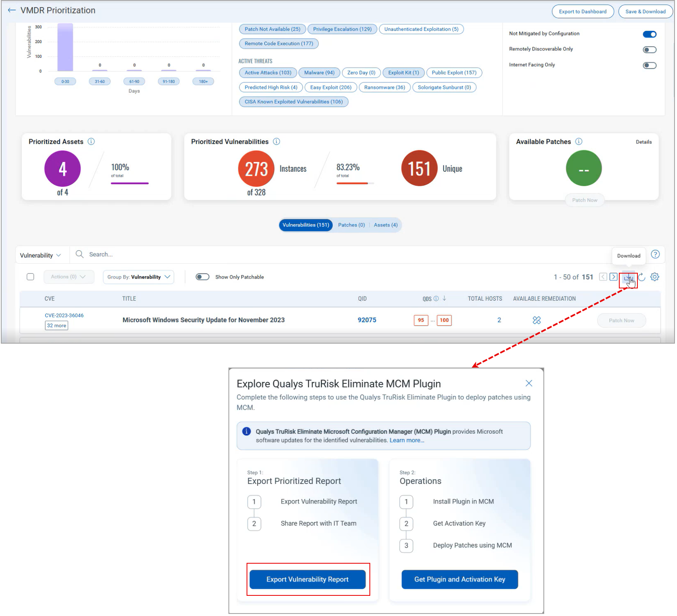
Task: Toggle the Malware (94) threat filter
Action: coord(320,73)
